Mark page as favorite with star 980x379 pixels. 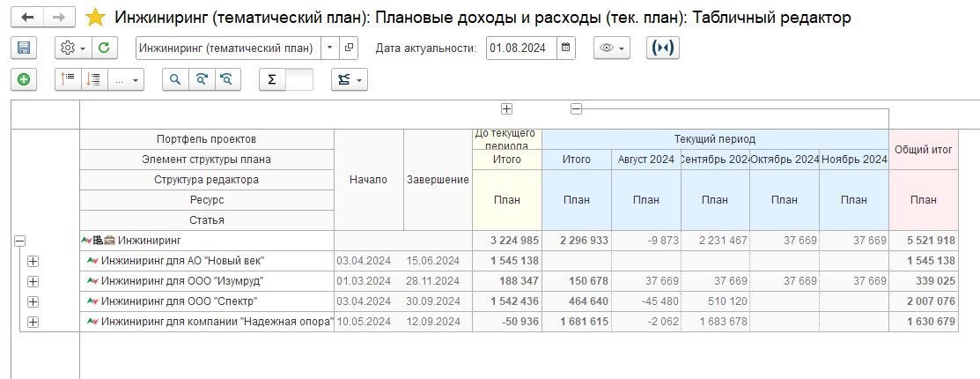click(x=95, y=18)
